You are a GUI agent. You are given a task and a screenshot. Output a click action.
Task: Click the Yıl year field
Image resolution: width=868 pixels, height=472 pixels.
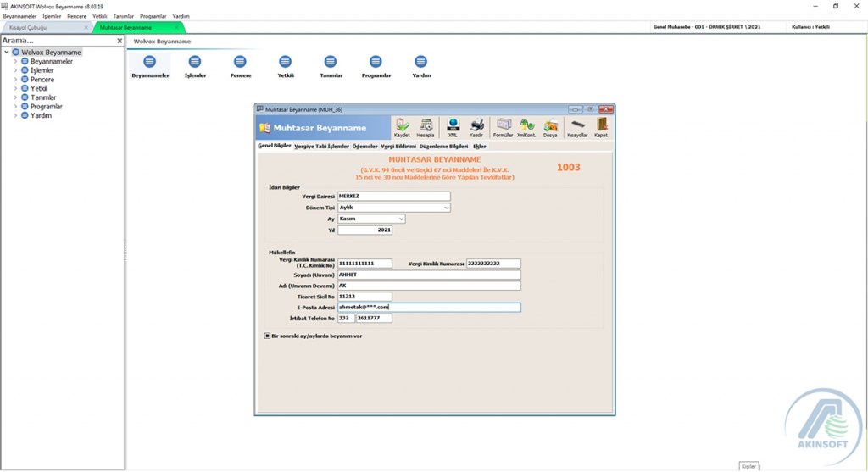coord(364,230)
